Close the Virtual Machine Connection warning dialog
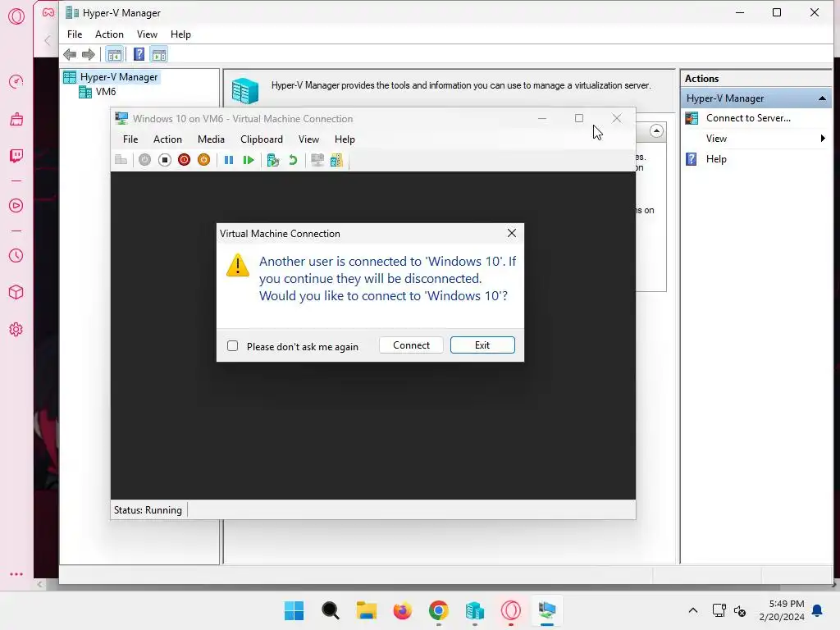 pyautogui.click(x=512, y=233)
